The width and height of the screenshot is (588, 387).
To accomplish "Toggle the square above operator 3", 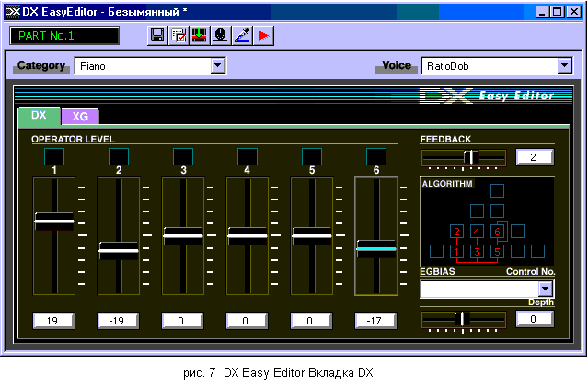I will pyautogui.click(x=183, y=155).
